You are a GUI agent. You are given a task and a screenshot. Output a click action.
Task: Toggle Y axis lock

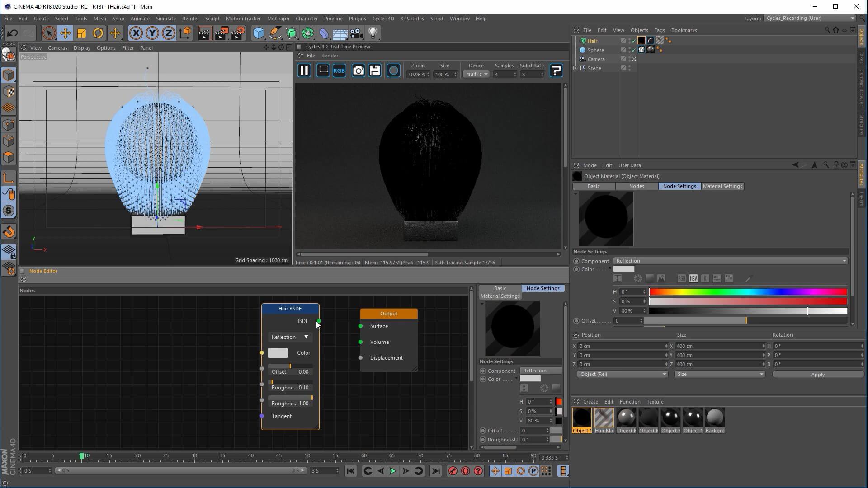coord(152,33)
